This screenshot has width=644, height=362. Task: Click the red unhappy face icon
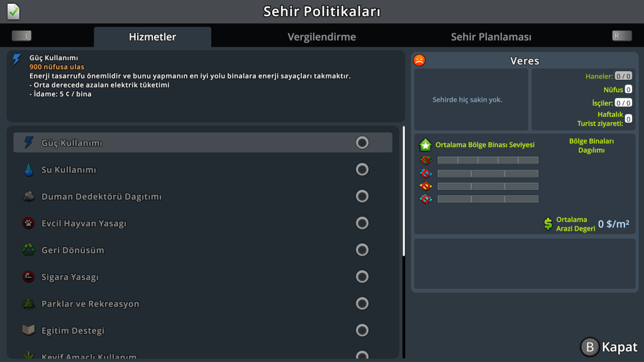(419, 60)
